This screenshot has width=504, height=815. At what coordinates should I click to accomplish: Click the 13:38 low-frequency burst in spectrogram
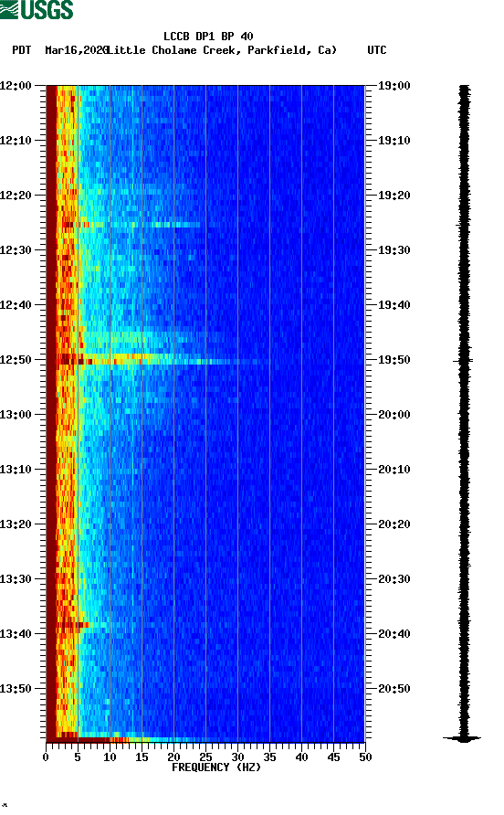click(74, 625)
